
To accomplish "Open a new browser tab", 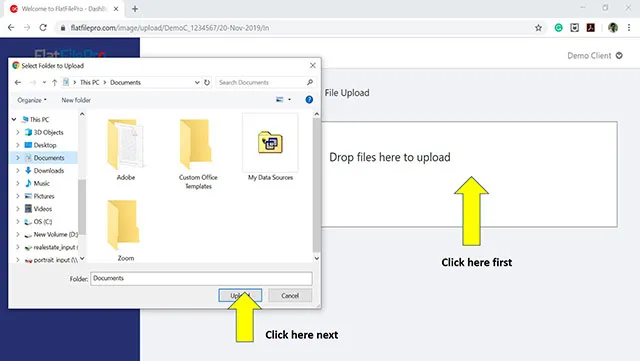I will click(135, 9).
